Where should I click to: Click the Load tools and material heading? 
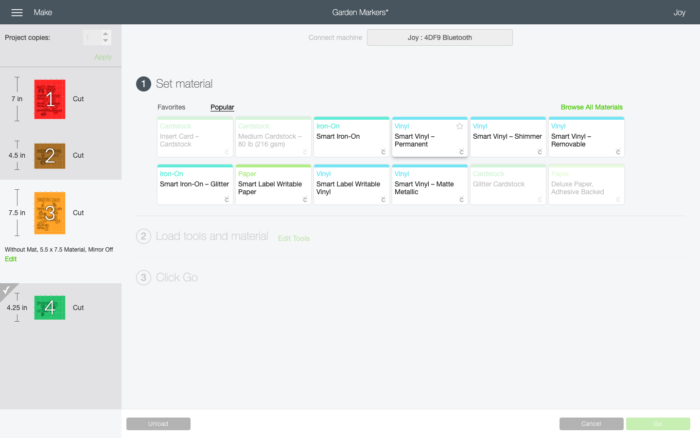coord(212,236)
